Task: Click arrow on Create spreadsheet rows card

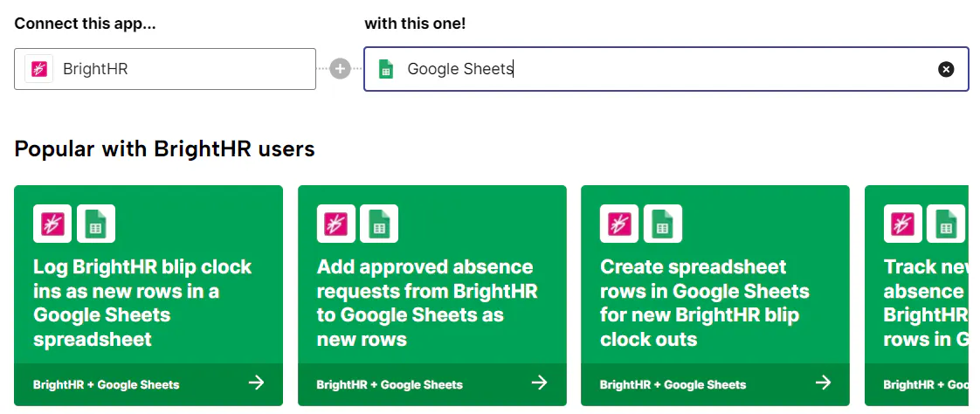Action: click(823, 383)
